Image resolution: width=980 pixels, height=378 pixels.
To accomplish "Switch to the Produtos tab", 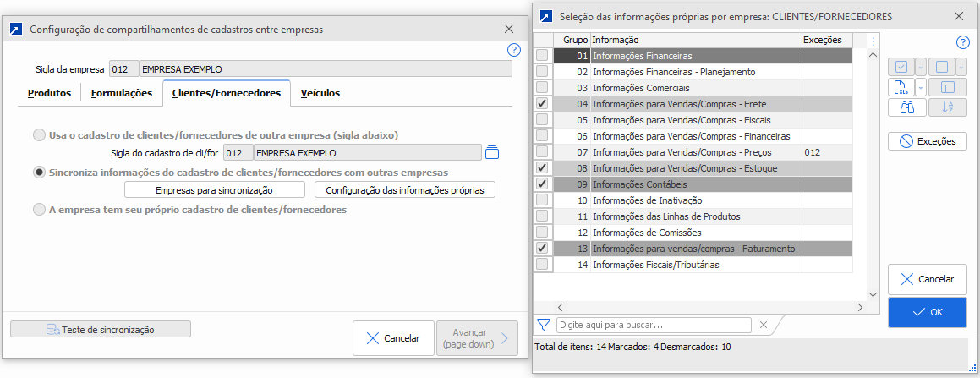I will coord(49,93).
